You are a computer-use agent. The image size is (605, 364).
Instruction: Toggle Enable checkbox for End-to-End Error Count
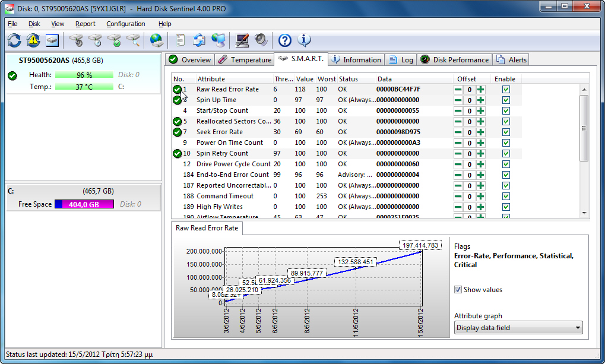[x=506, y=175]
